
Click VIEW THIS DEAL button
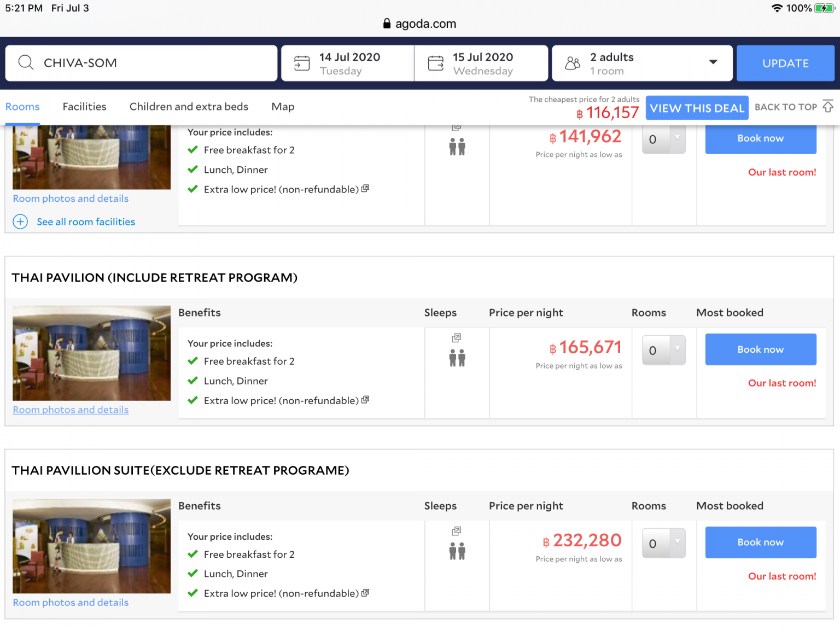pos(697,108)
